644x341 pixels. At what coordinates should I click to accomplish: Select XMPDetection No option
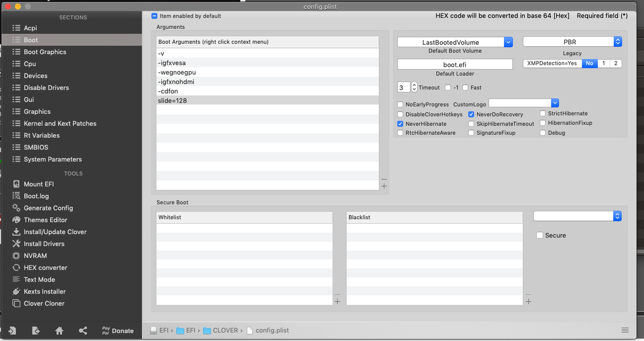tap(589, 63)
